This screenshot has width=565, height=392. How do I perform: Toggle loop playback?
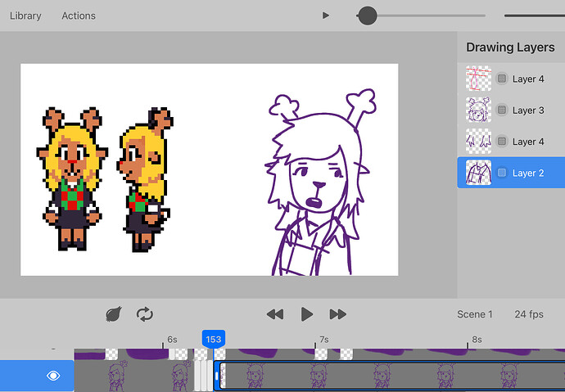coord(145,314)
